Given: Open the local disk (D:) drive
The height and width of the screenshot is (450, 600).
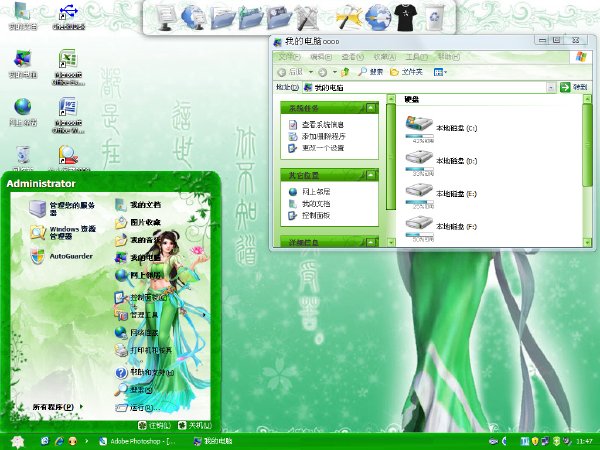Looking at the screenshot, I should coord(441,161).
